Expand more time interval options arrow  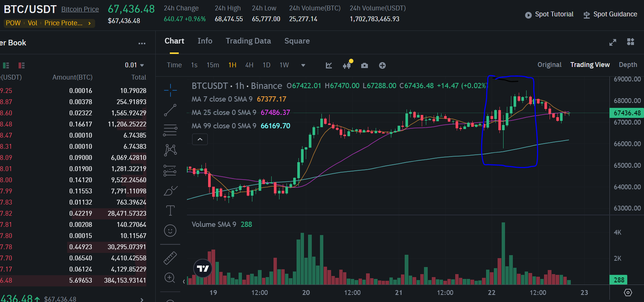pyautogui.click(x=303, y=65)
